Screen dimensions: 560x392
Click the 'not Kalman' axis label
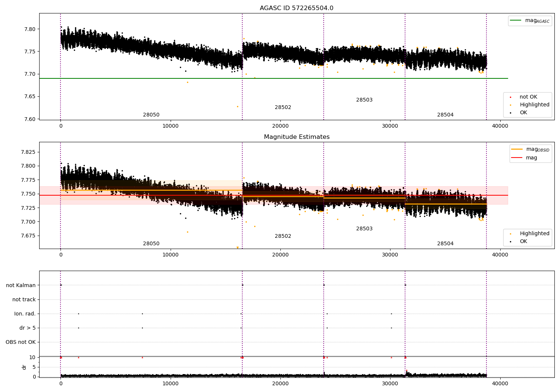pyautogui.click(x=21, y=286)
